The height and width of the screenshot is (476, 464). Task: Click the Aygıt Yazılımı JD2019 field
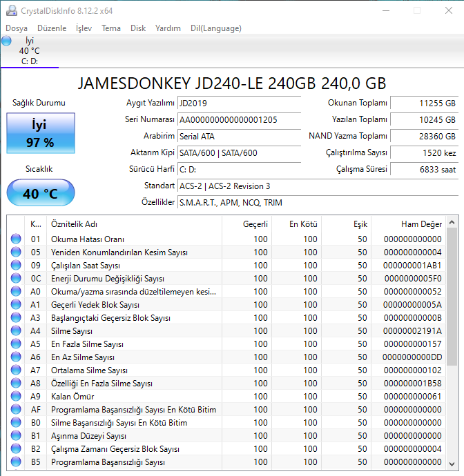pos(239,103)
